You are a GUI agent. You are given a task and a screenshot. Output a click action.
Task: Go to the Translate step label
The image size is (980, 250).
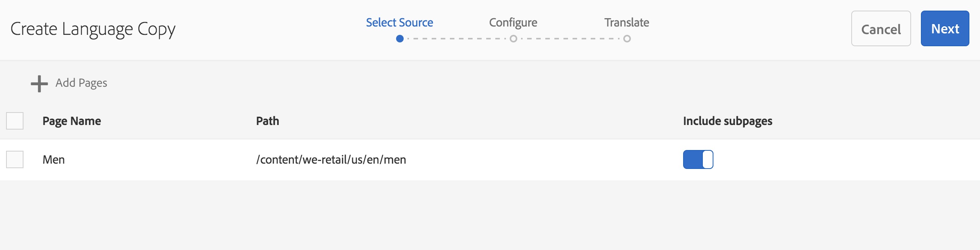click(627, 22)
